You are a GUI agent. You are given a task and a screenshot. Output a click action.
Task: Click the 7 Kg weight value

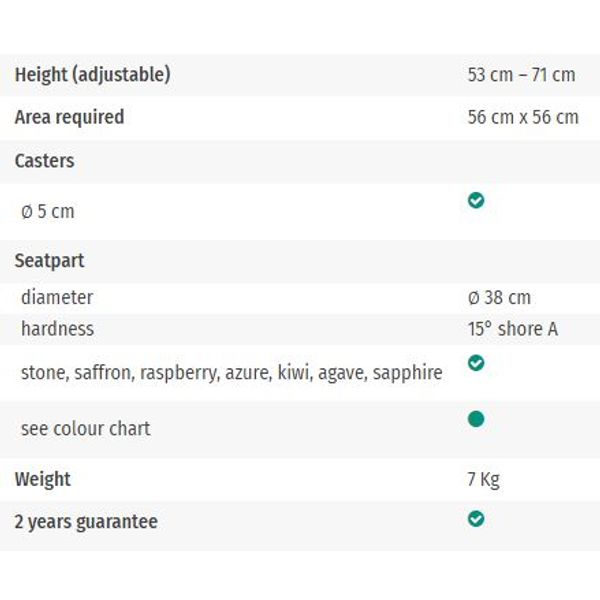click(483, 479)
